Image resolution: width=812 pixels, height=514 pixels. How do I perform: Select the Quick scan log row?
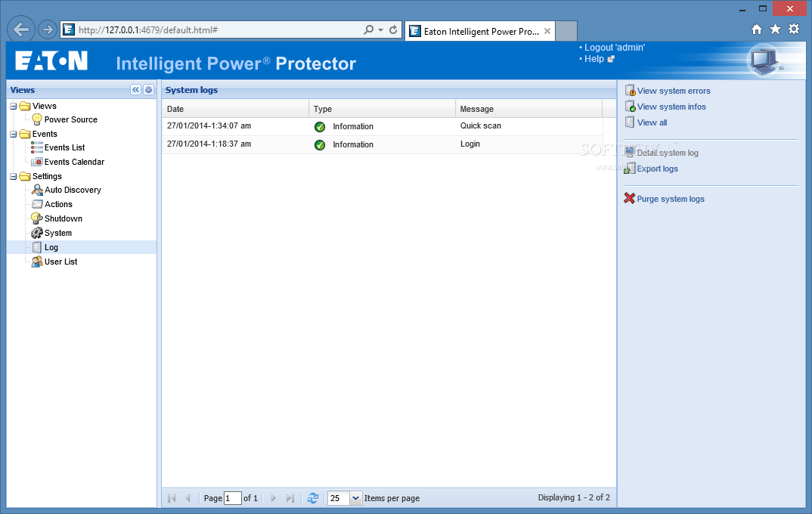(x=382, y=126)
